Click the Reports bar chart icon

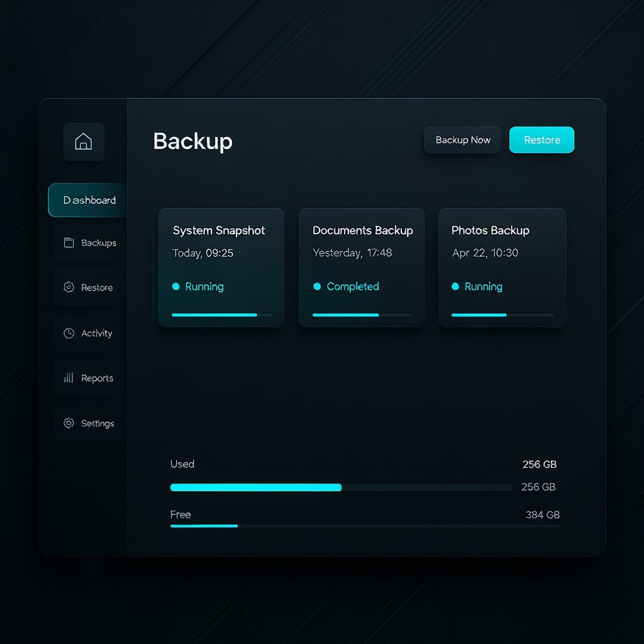69,378
